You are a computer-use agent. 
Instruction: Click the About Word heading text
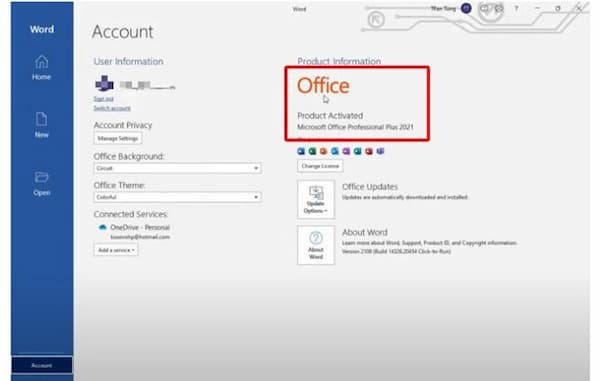[365, 232]
